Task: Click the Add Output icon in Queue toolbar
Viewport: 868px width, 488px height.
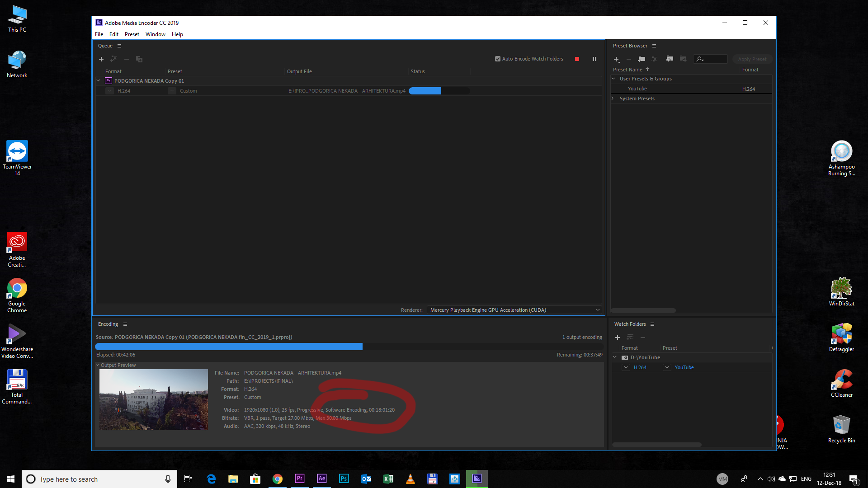Action: coord(114,59)
